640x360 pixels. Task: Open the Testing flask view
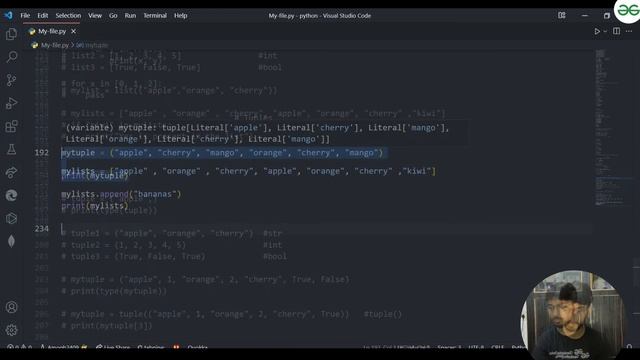pyautogui.click(x=11, y=149)
